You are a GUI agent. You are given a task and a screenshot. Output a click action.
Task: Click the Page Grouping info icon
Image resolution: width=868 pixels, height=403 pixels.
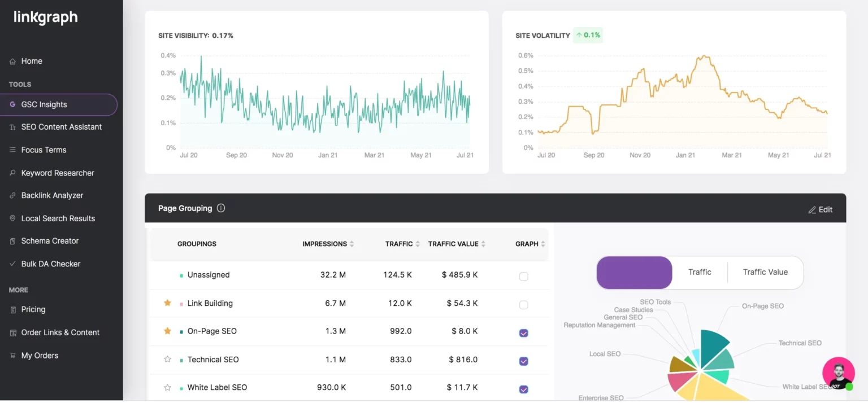pyautogui.click(x=220, y=208)
